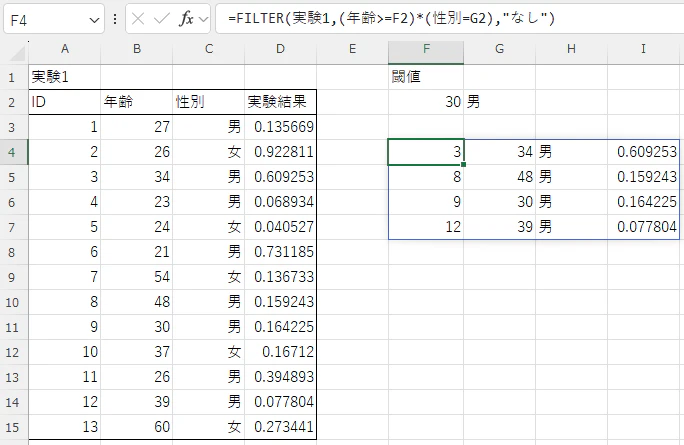Expand the dropdown arrow next to fx

203,19
